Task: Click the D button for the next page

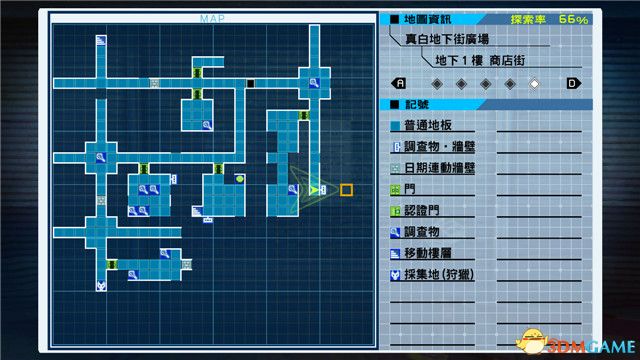Action: coord(573,83)
